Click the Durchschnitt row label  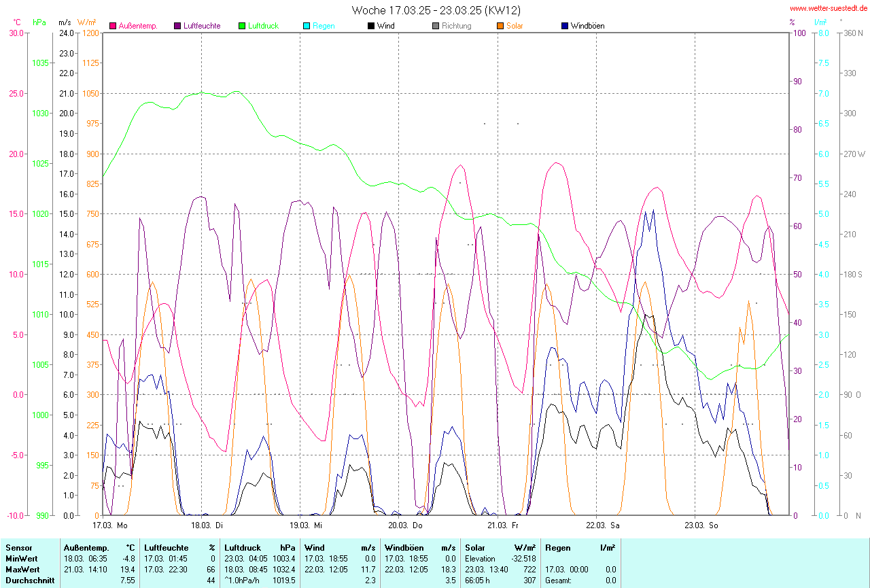(30, 580)
